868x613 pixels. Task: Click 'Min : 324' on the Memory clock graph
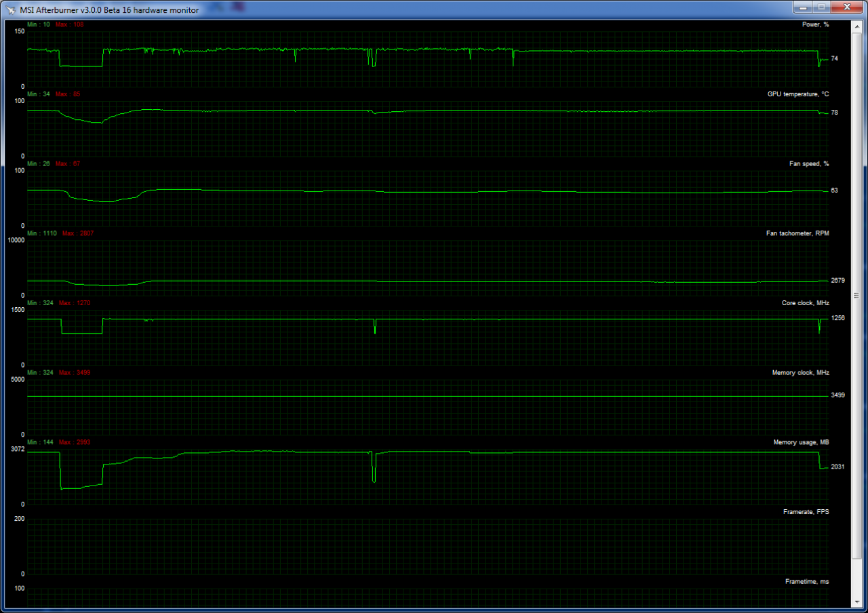[x=41, y=373]
